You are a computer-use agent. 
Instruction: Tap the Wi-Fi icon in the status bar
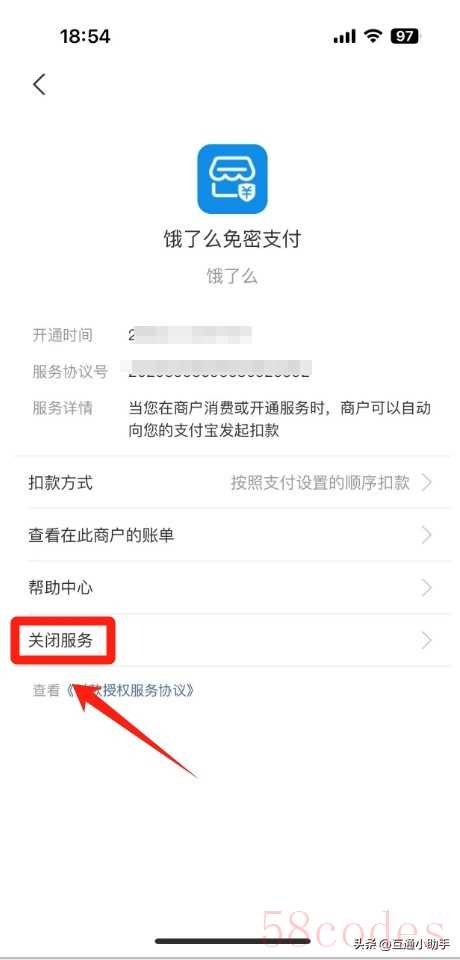(x=373, y=36)
